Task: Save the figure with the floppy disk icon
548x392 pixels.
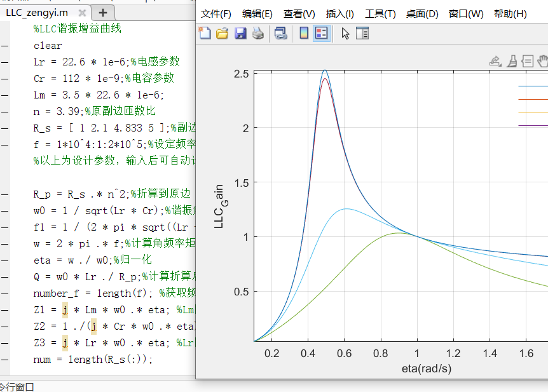Action: 240,34
